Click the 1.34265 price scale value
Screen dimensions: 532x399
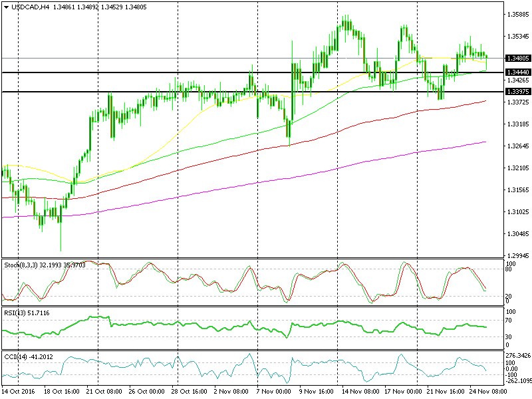point(518,80)
